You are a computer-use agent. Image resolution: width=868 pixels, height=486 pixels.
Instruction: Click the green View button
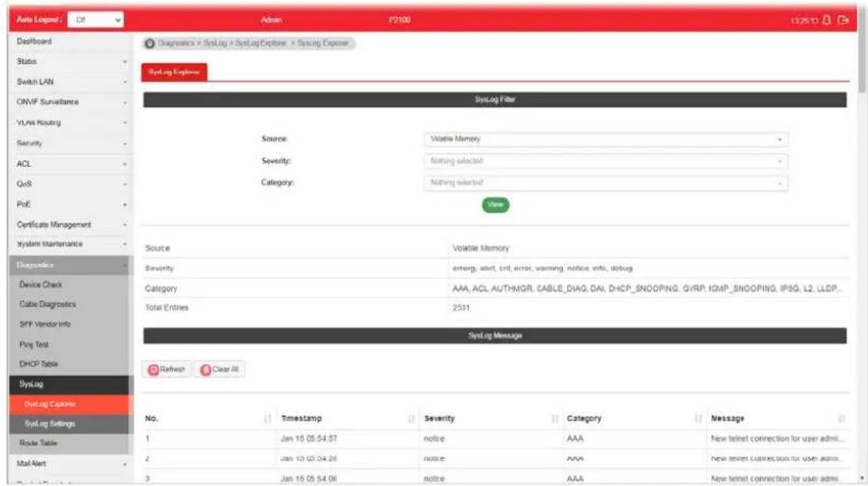(x=496, y=205)
